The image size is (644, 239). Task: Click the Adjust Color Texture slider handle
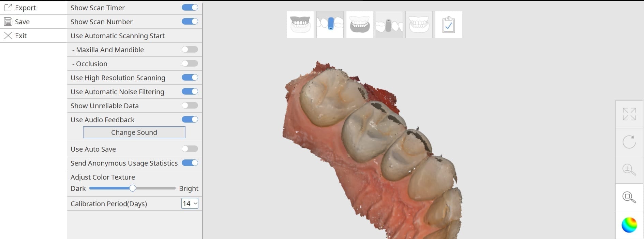coord(133,188)
